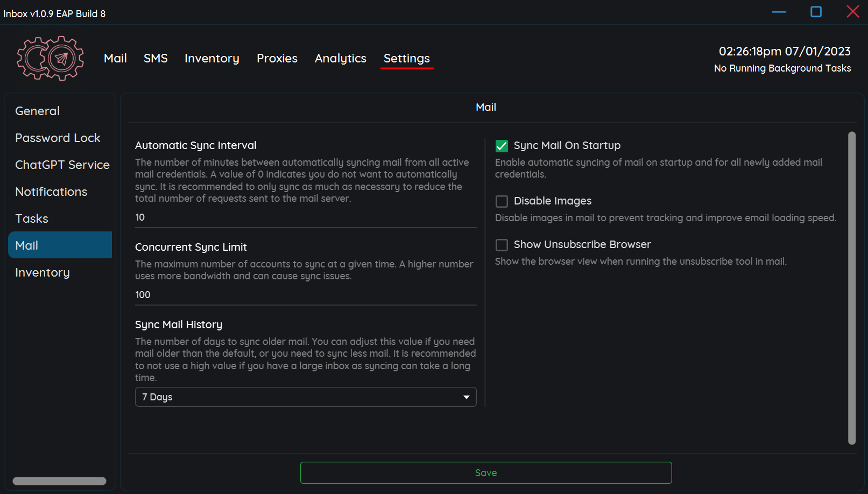Click the Automatic Sync Interval field
Screen dimensions: 868x494
(x=305, y=217)
